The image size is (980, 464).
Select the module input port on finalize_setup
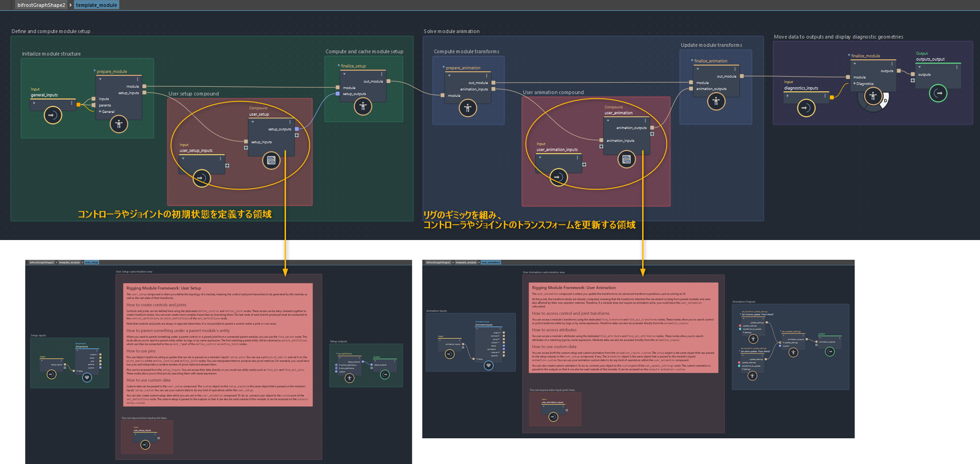(x=337, y=87)
